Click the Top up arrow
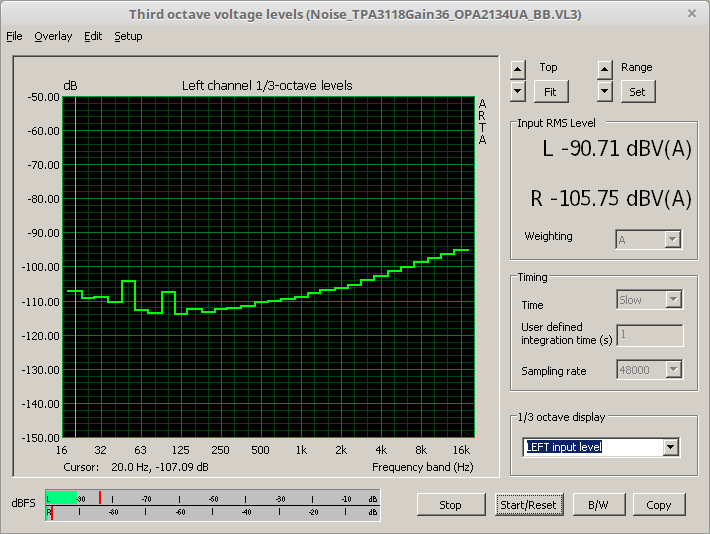 (x=517, y=69)
